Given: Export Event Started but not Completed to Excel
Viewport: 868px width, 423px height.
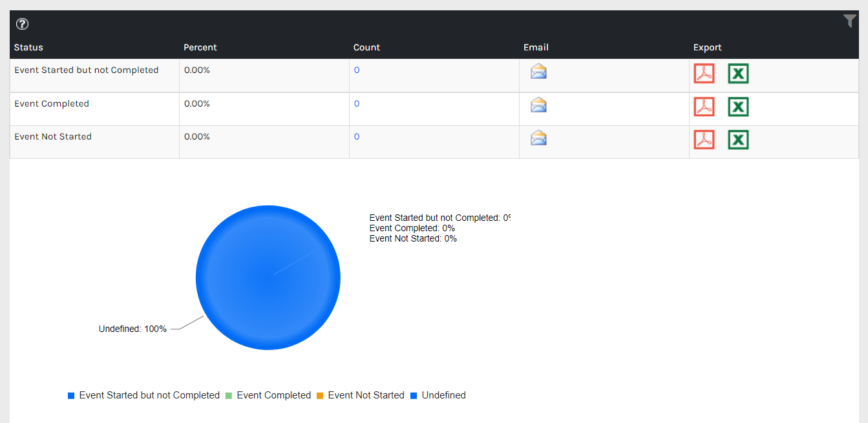Looking at the screenshot, I should [x=738, y=74].
